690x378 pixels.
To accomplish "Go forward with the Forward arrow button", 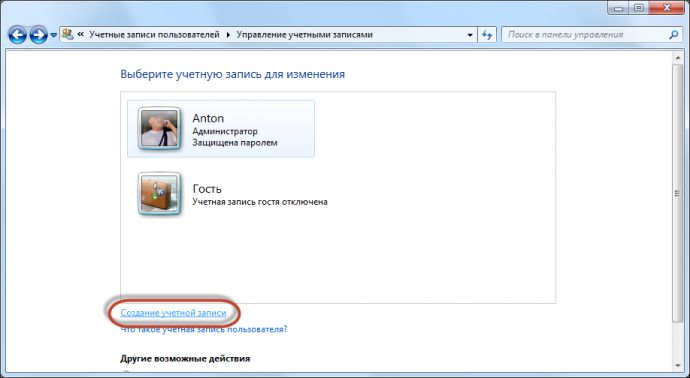I will [38, 35].
